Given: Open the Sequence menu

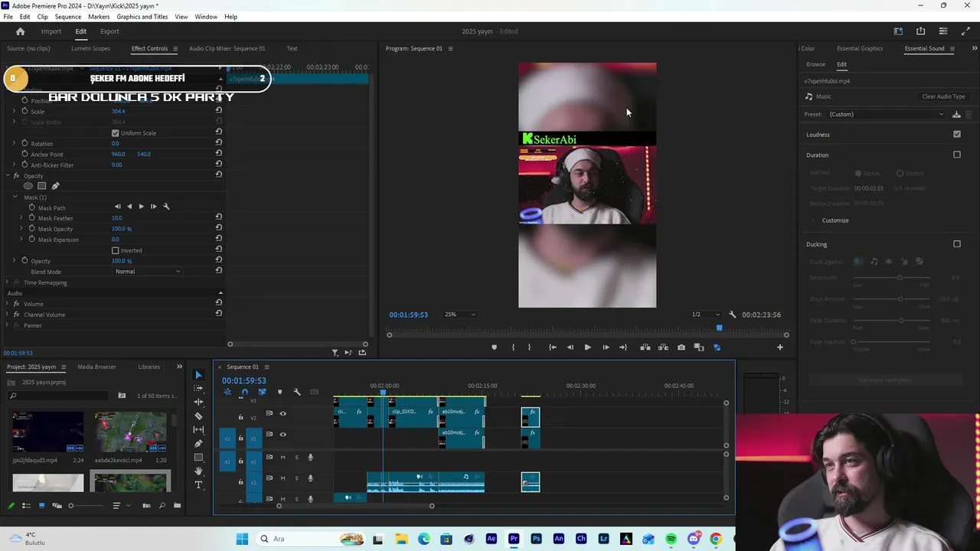Looking at the screenshot, I should coord(67,17).
